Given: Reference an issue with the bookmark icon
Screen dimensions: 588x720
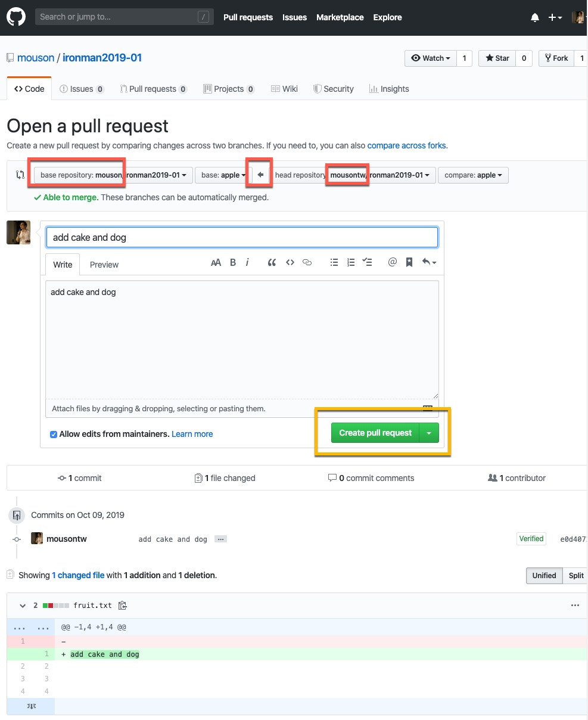Looking at the screenshot, I should click(x=409, y=262).
